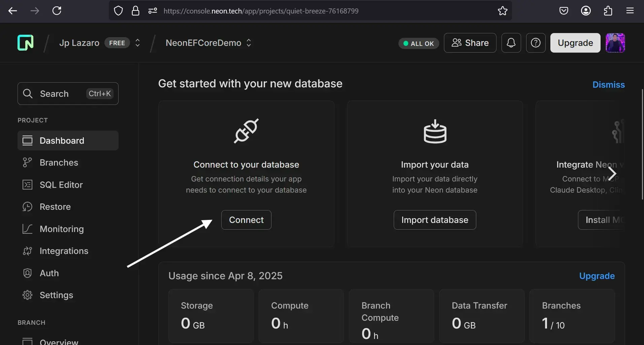This screenshot has width=644, height=345.
Task: Open Restore in the sidebar
Action: pyautogui.click(x=68, y=207)
